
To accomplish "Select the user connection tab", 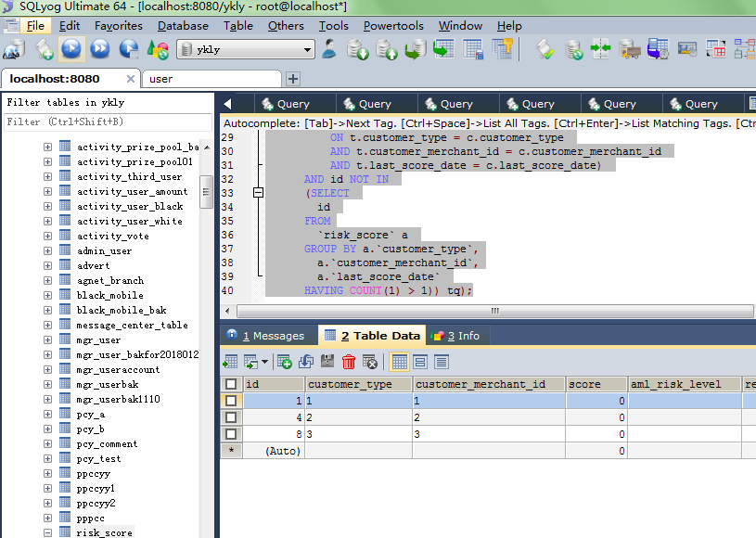I will [x=211, y=79].
